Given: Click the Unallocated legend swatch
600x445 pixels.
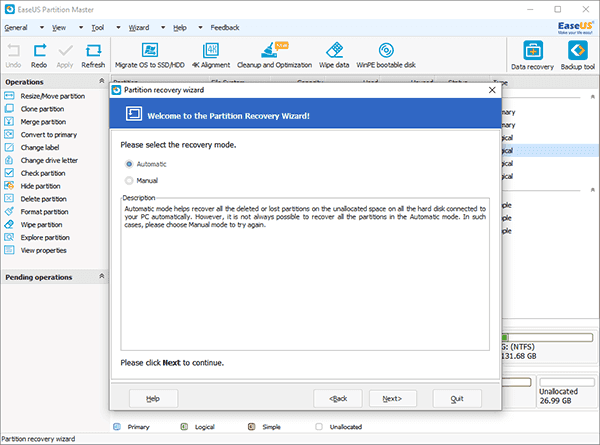Looking at the screenshot, I should pyautogui.click(x=319, y=427).
